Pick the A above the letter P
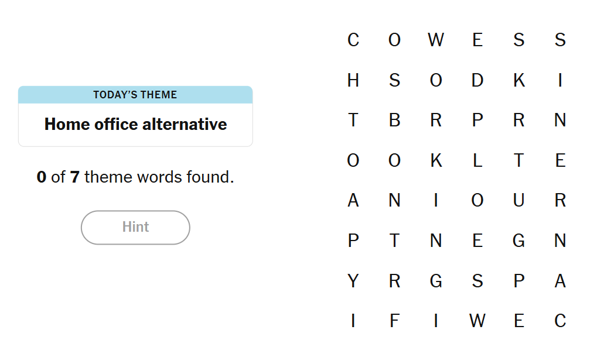604x364 pixels. click(x=353, y=201)
